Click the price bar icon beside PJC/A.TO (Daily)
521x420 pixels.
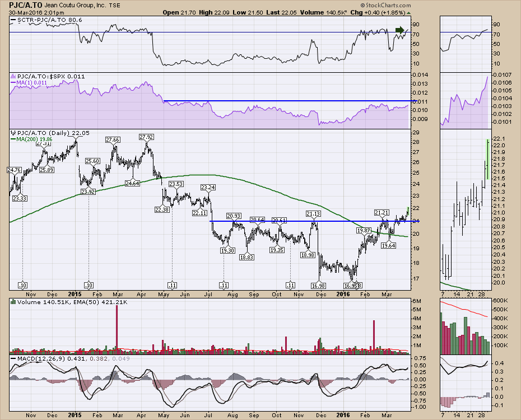point(13,133)
